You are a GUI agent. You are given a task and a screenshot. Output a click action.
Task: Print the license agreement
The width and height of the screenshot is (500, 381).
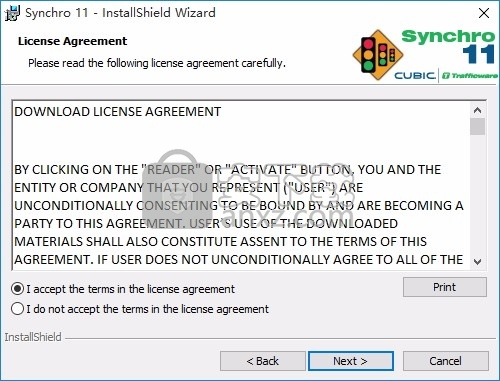445,287
